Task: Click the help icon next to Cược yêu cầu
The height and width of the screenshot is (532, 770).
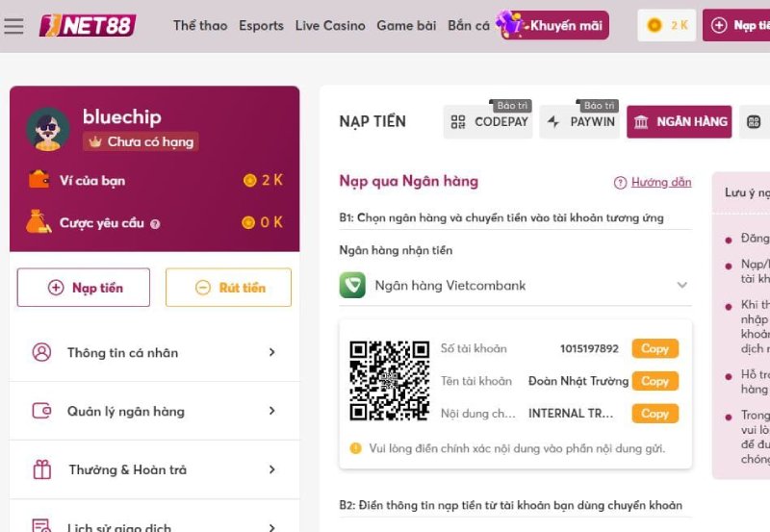Action: click(155, 224)
